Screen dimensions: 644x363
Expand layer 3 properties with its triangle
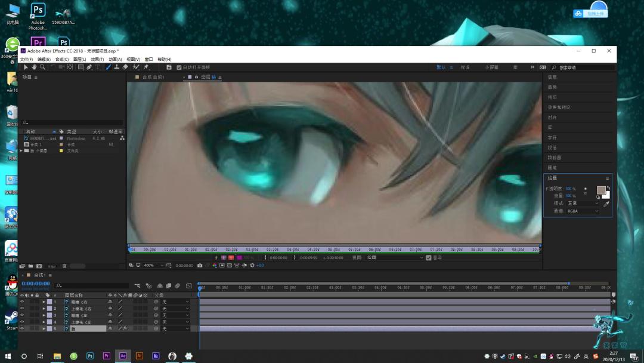pyautogui.click(x=44, y=315)
